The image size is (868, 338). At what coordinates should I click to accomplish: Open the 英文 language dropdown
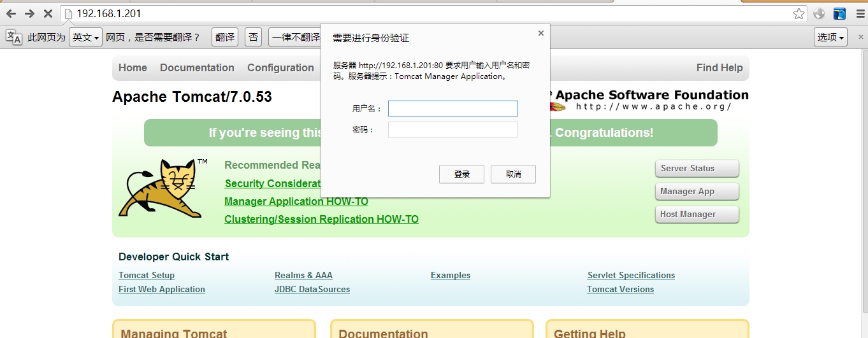click(85, 38)
